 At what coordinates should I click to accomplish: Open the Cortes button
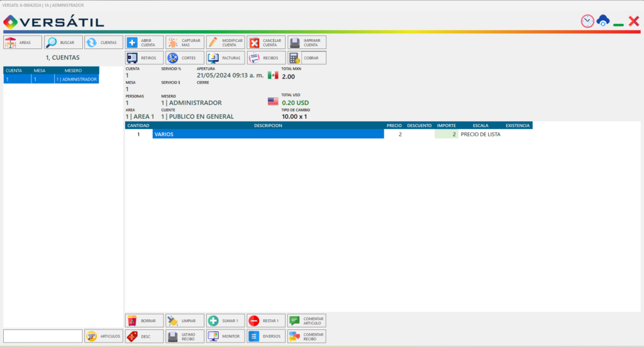coord(185,58)
